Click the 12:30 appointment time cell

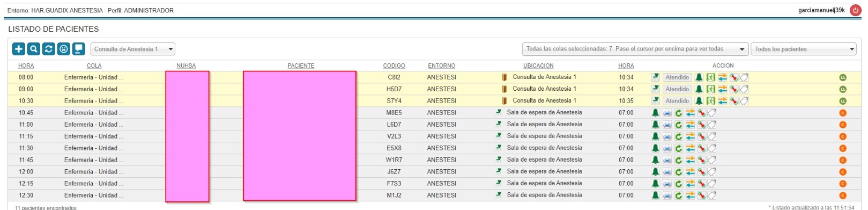coord(26,195)
